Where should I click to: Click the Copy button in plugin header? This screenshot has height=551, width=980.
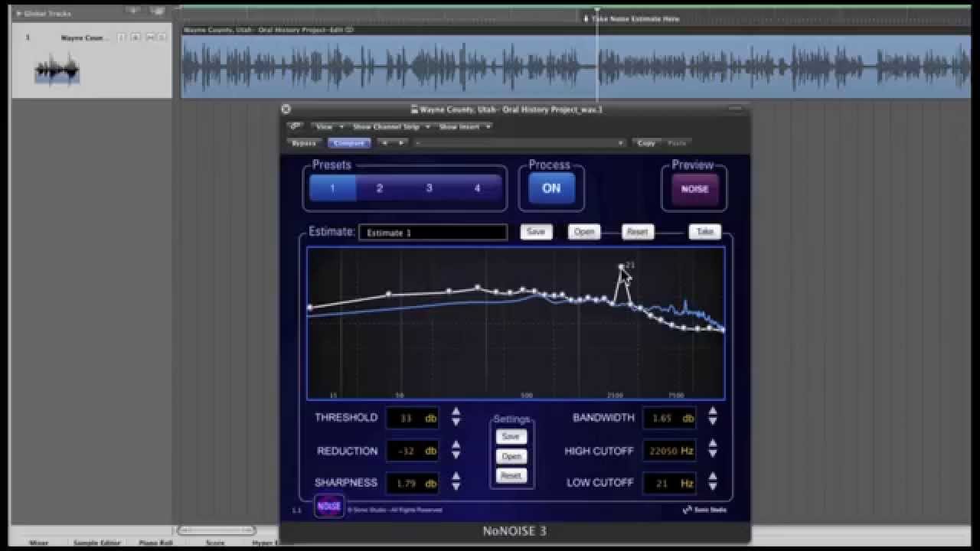click(646, 143)
